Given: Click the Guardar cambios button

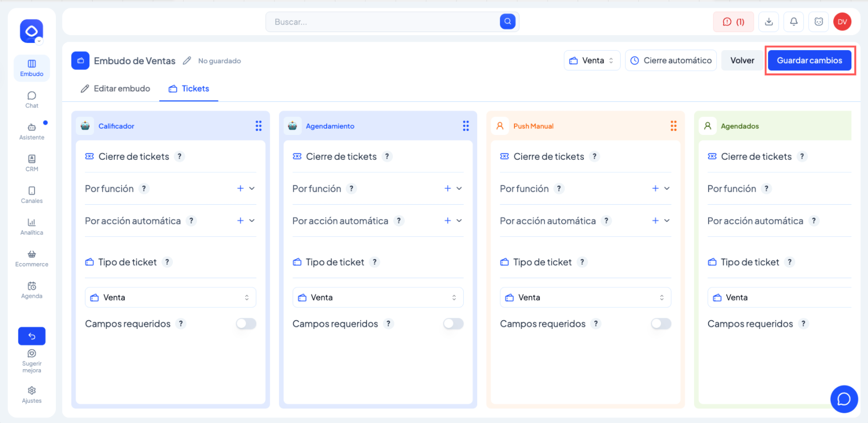Looking at the screenshot, I should (x=809, y=61).
